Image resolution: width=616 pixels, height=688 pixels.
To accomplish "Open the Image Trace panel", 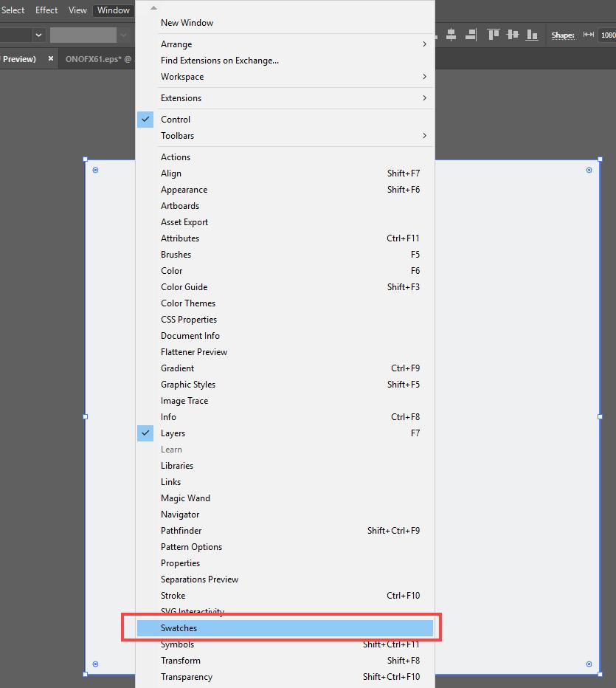I will point(285,401).
